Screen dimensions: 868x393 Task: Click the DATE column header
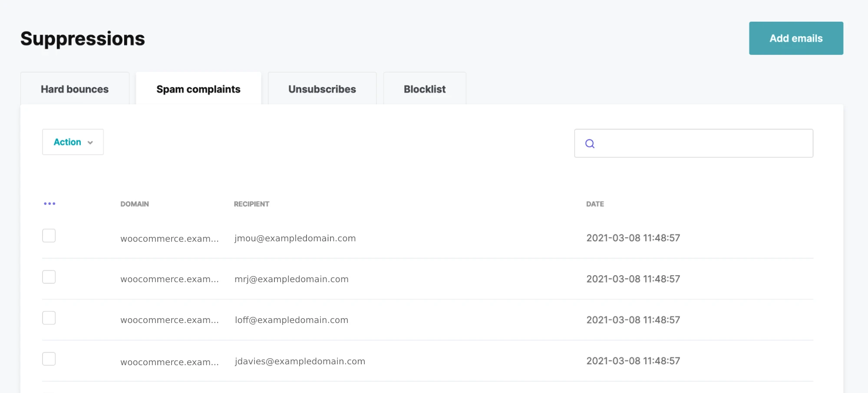click(x=595, y=204)
